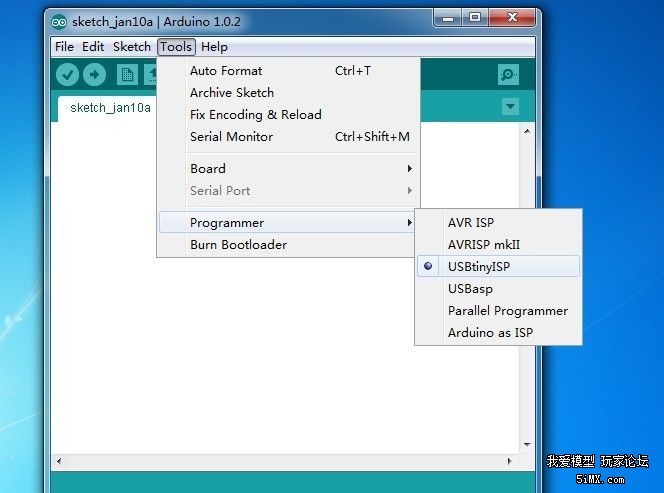Screen dimensions: 664x493
Task: Choose Parallel Programmer option
Action: 498,310
